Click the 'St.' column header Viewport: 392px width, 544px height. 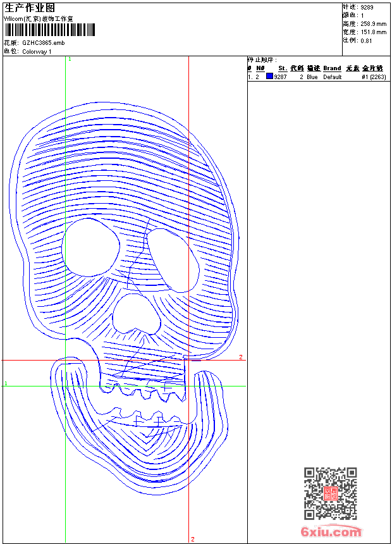pyautogui.click(x=282, y=68)
